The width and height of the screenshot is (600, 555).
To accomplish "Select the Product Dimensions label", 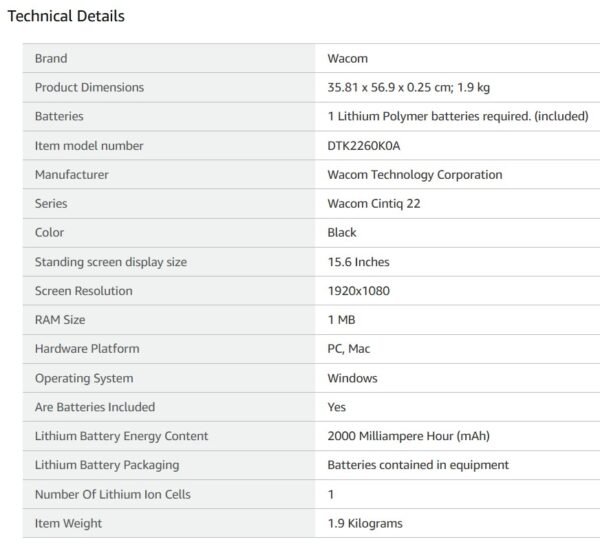I will 89,87.
